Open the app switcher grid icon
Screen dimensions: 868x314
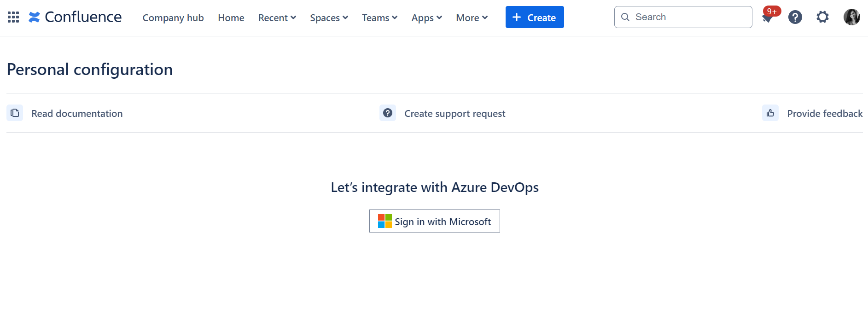(x=13, y=17)
